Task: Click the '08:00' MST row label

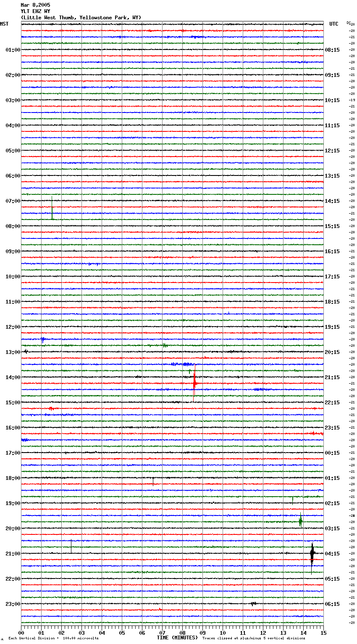Action: tap(13, 226)
